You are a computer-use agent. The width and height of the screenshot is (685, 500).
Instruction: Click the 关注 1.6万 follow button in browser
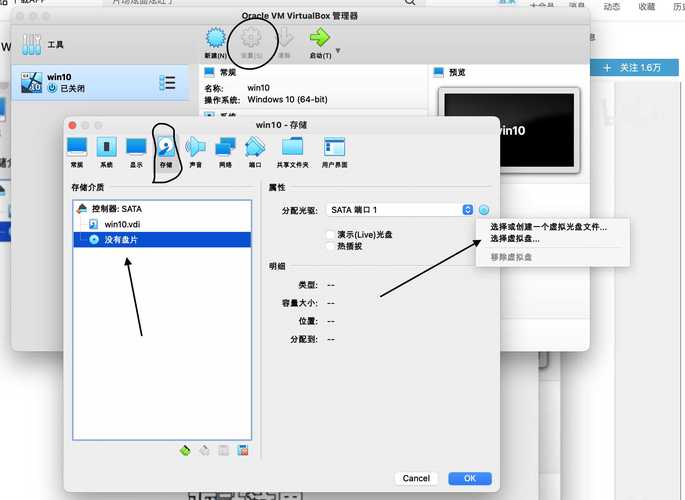tap(634, 68)
